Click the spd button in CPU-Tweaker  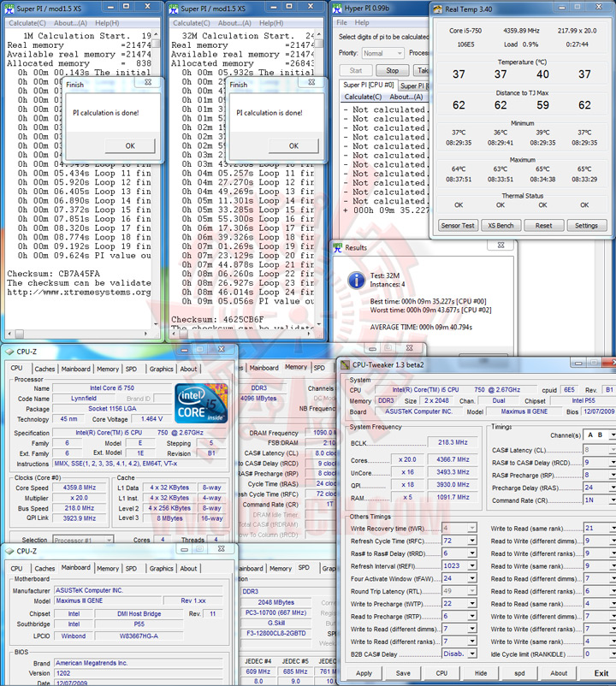click(520, 673)
